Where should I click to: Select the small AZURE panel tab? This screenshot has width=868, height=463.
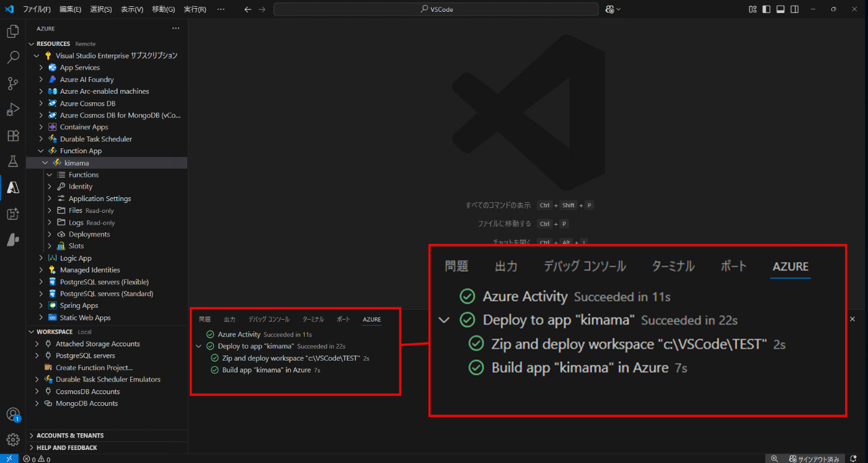point(372,320)
